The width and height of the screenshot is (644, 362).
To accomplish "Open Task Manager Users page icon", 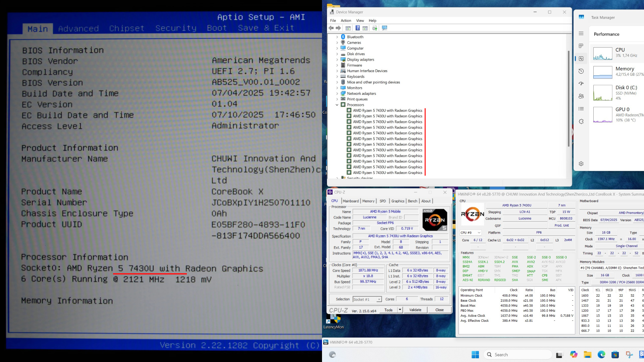I will tap(581, 96).
